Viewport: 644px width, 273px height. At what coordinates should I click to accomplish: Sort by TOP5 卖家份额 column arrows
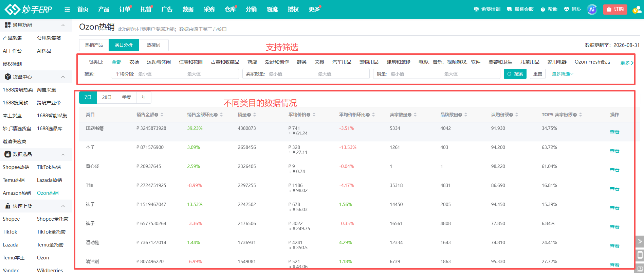click(581, 115)
